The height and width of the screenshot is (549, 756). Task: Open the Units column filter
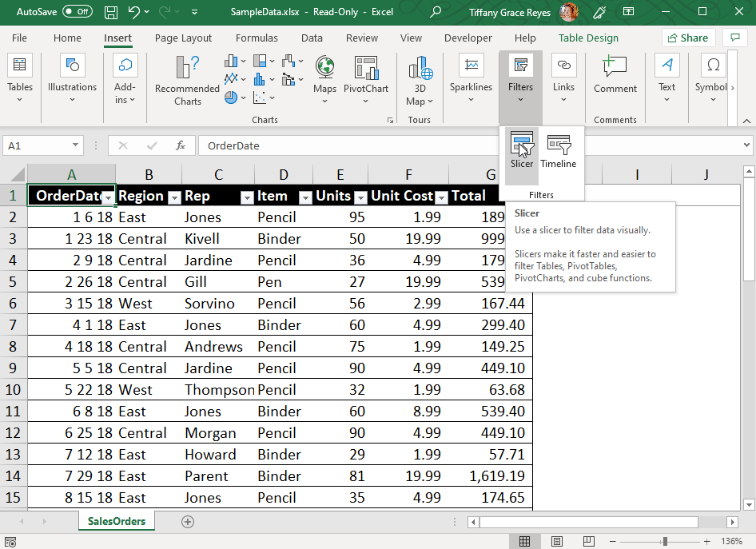pos(360,196)
